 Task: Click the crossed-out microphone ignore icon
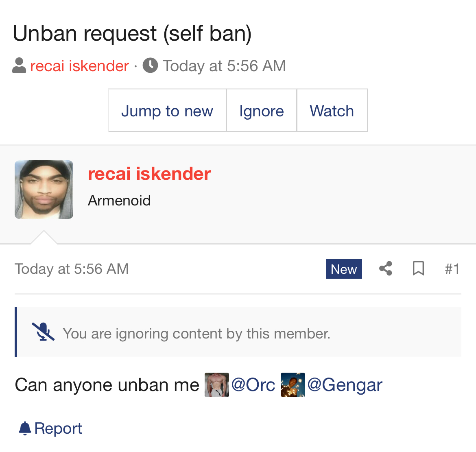(43, 332)
